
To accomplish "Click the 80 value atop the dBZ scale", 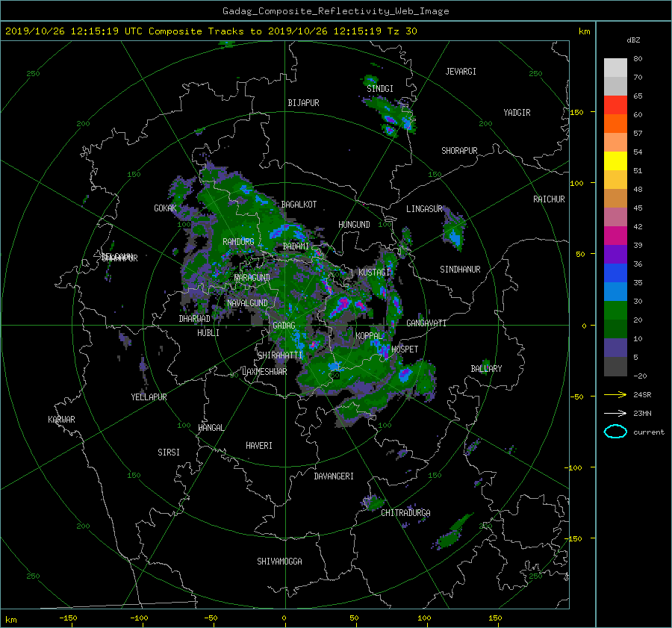I will point(638,59).
